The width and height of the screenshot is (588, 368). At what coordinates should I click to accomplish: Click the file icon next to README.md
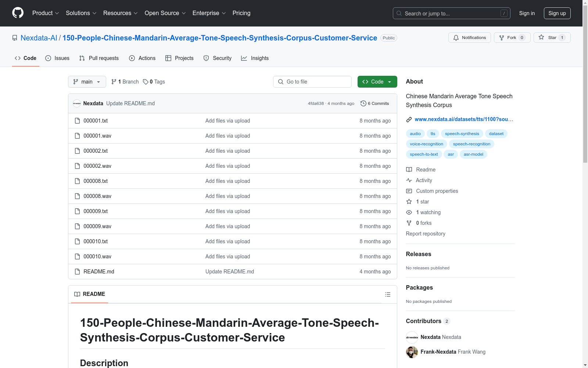coord(77,272)
